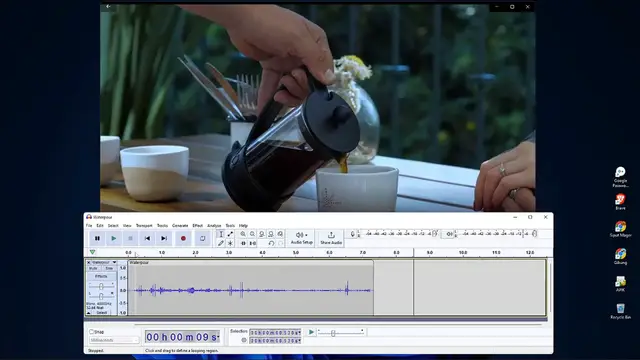This screenshot has height=360, width=640.
Task: Close the Waterpour track with X
Action: [89, 262]
